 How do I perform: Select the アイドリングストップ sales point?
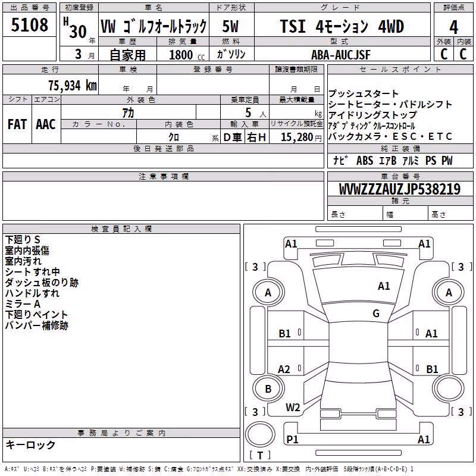click(373, 115)
